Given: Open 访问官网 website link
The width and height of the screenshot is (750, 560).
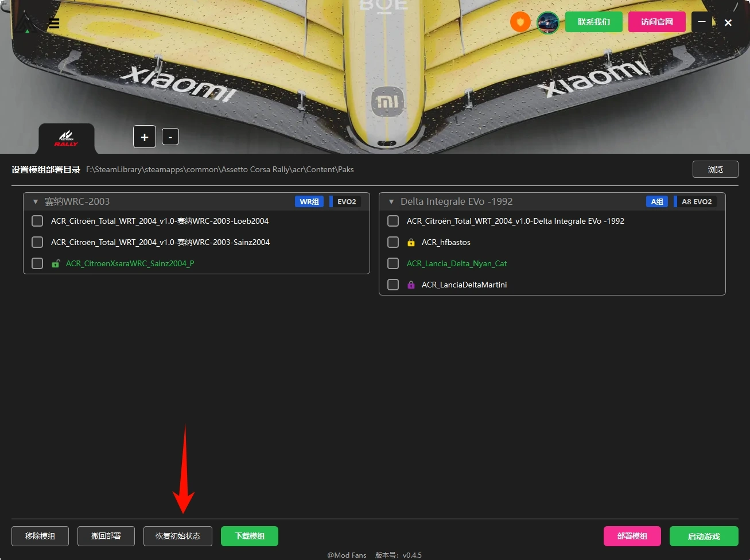Looking at the screenshot, I should [x=656, y=22].
